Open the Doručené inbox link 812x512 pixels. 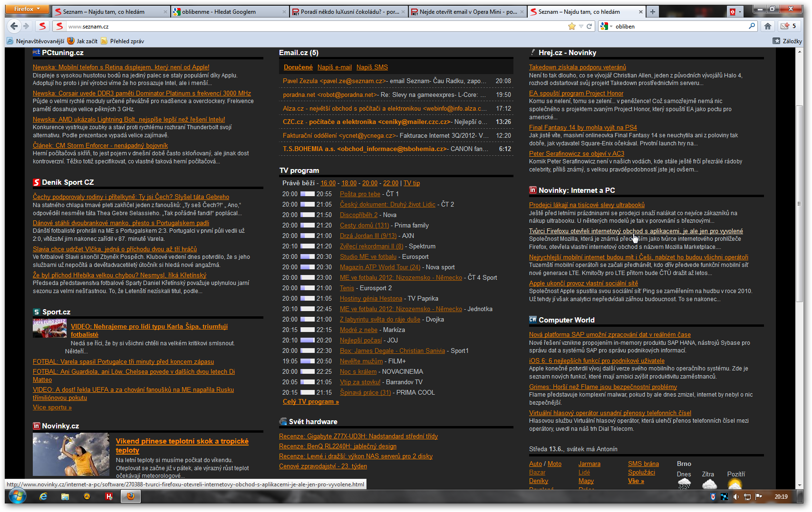[x=298, y=67]
